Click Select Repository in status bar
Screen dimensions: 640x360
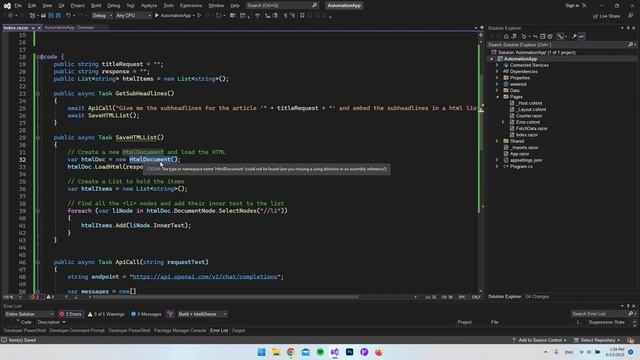pos(597,340)
